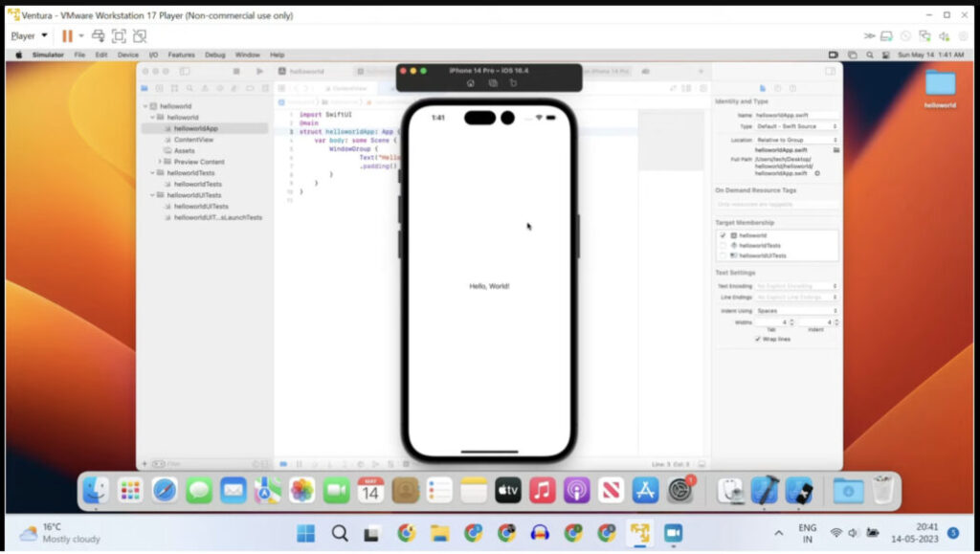Open the Project navigator folder icon
Image resolution: width=980 pixels, height=554 pixels.
point(145,89)
